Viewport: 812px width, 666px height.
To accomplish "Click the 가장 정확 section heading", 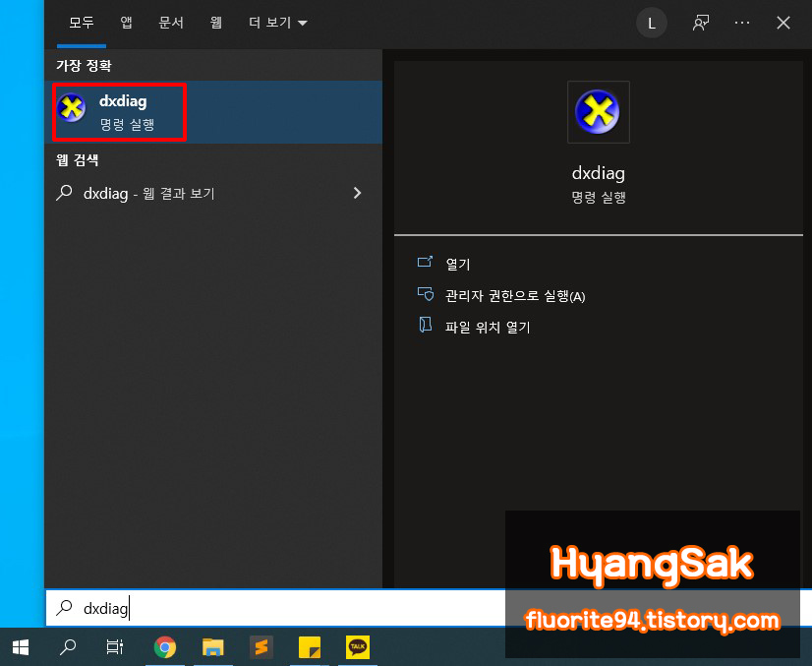I will (x=84, y=65).
